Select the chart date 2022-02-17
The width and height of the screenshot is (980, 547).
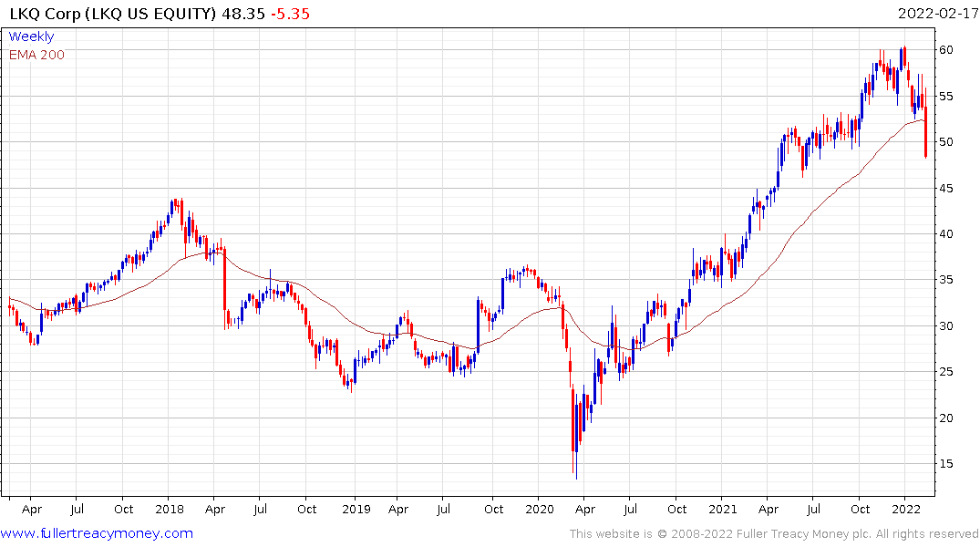pyautogui.click(x=938, y=14)
